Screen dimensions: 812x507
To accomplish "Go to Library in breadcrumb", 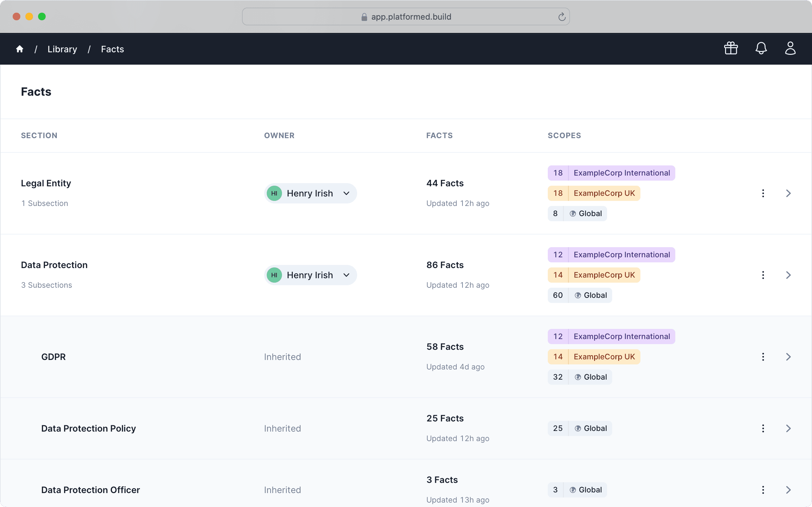I will pos(62,49).
